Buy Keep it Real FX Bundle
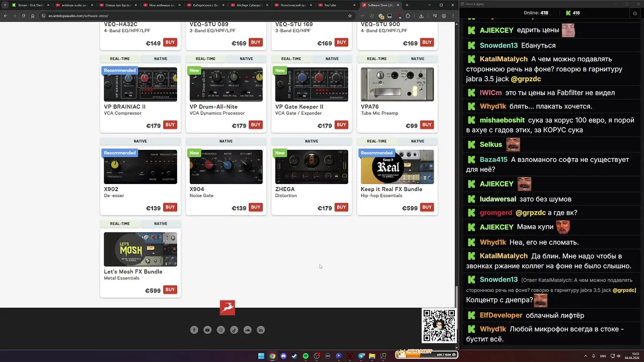This screenshot has width=644, height=362. pyautogui.click(x=427, y=207)
